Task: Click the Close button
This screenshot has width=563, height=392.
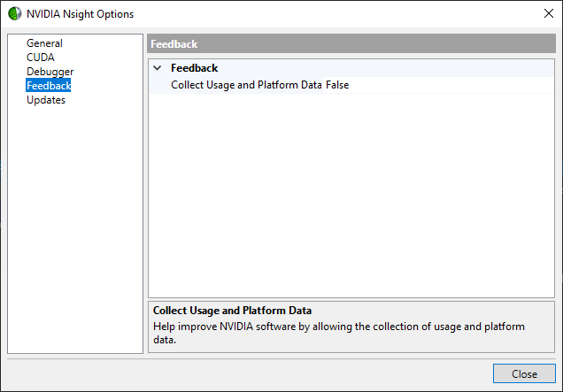Action: [524, 373]
